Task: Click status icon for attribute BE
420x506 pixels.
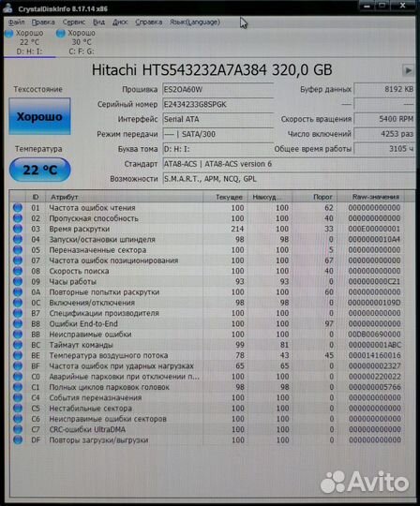Action: 18,355
